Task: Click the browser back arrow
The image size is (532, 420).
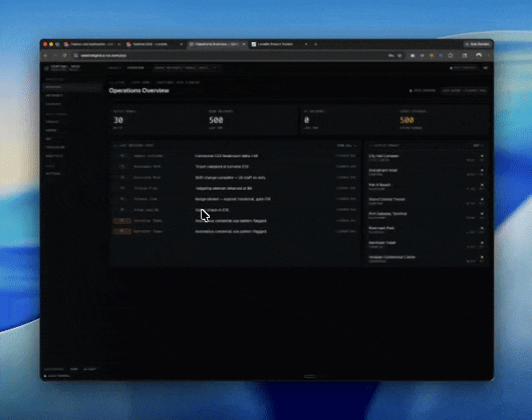Action: [x=47, y=54]
